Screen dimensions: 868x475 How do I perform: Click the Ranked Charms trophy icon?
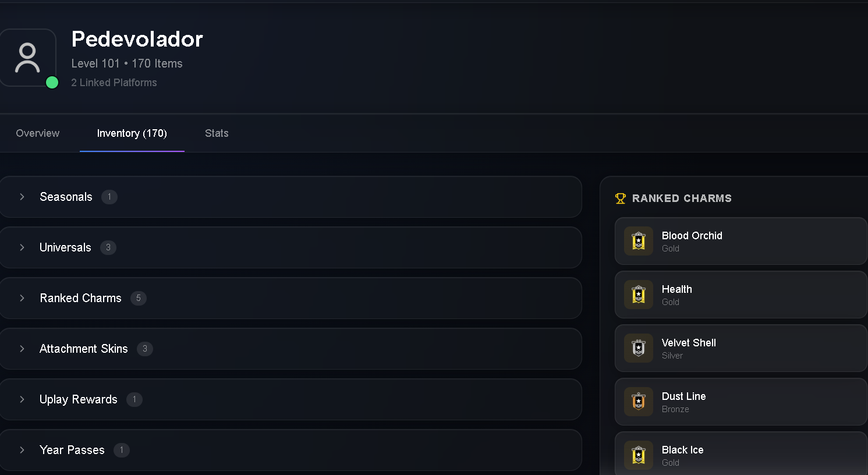621,198
